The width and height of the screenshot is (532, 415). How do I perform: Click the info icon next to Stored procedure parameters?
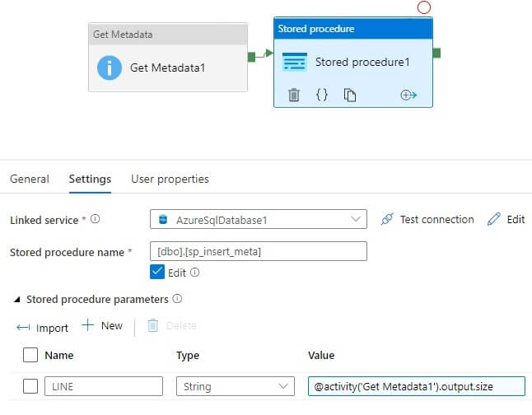pyautogui.click(x=177, y=299)
